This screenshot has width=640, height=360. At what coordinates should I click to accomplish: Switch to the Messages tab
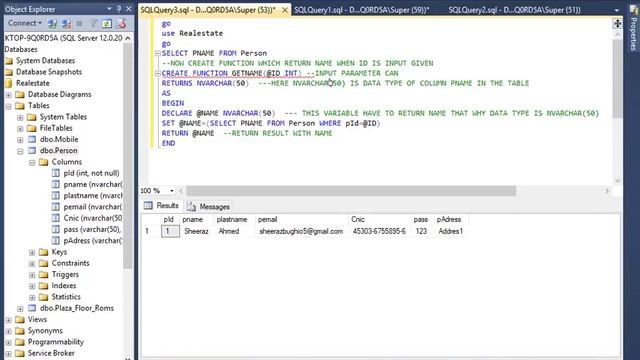point(209,207)
